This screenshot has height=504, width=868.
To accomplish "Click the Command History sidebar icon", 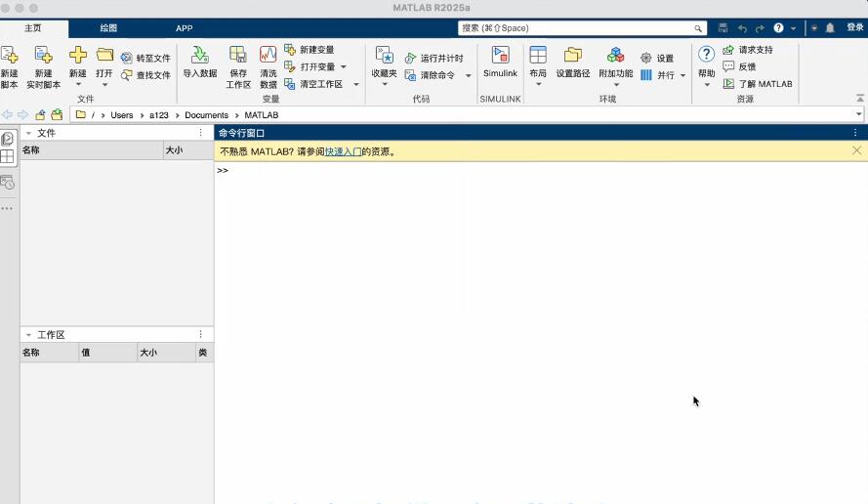I will tap(7, 183).
